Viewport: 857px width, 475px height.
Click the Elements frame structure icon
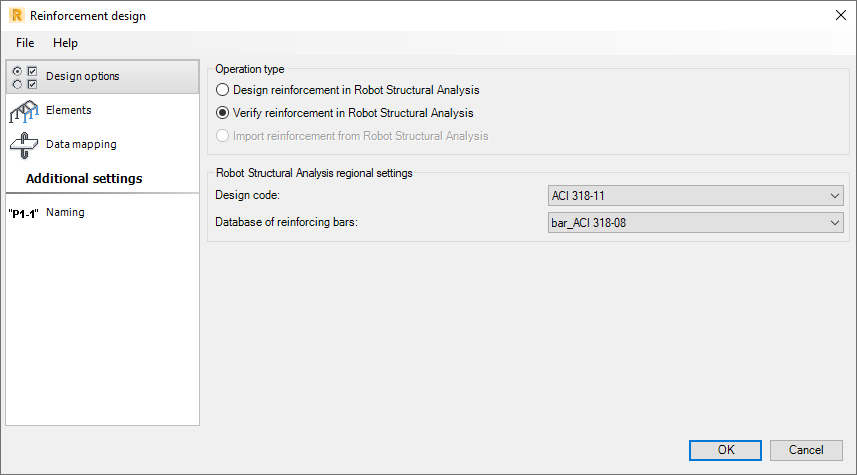(24, 112)
